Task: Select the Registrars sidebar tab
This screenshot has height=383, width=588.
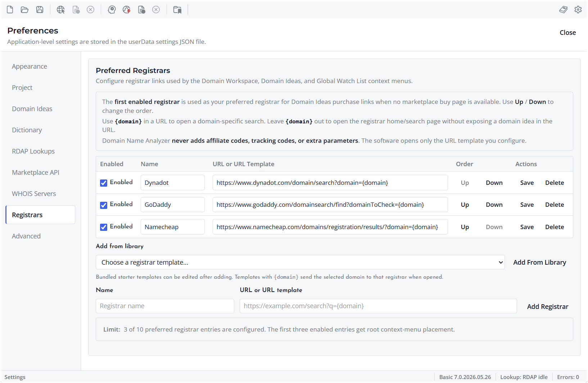Action: click(x=40, y=215)
